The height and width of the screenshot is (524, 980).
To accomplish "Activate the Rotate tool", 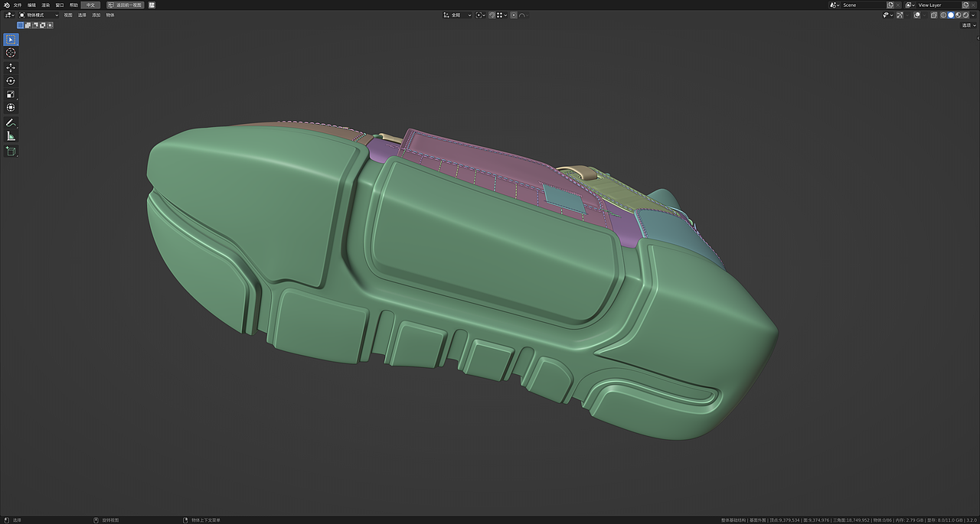I will (x=11, y=81).
